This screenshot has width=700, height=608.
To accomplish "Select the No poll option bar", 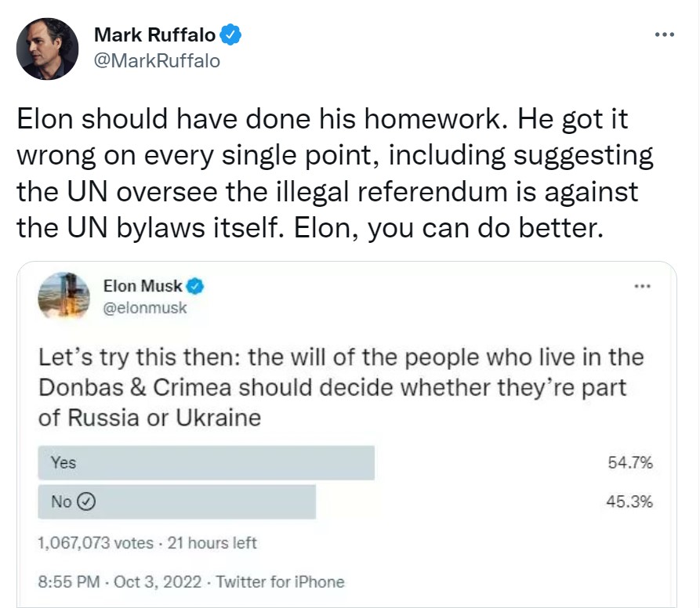I will (176, 502).
